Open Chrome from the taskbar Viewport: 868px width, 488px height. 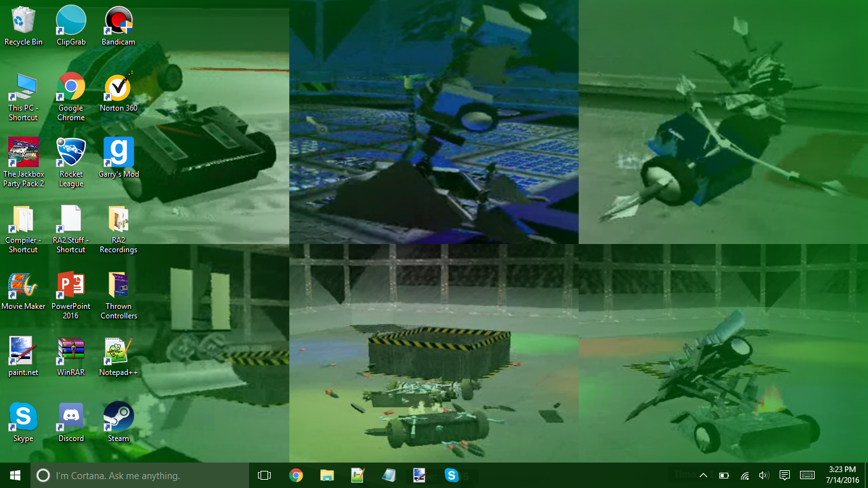[x=295, y=475]
